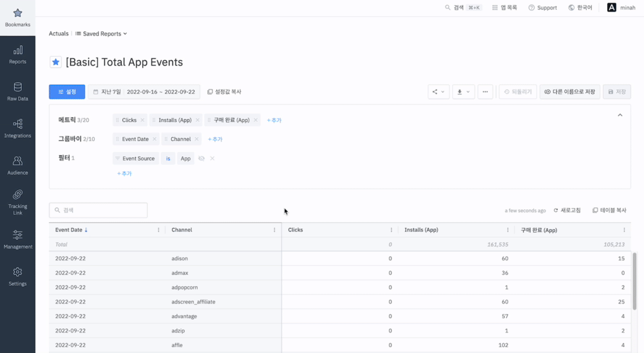Screen dimensions: 644x353
Task: Change language via 한국어 selector
Action: (580, 7)
